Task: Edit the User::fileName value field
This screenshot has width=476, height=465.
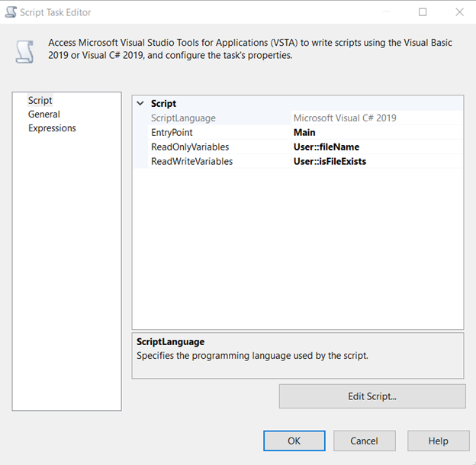Action: (377, 147)
